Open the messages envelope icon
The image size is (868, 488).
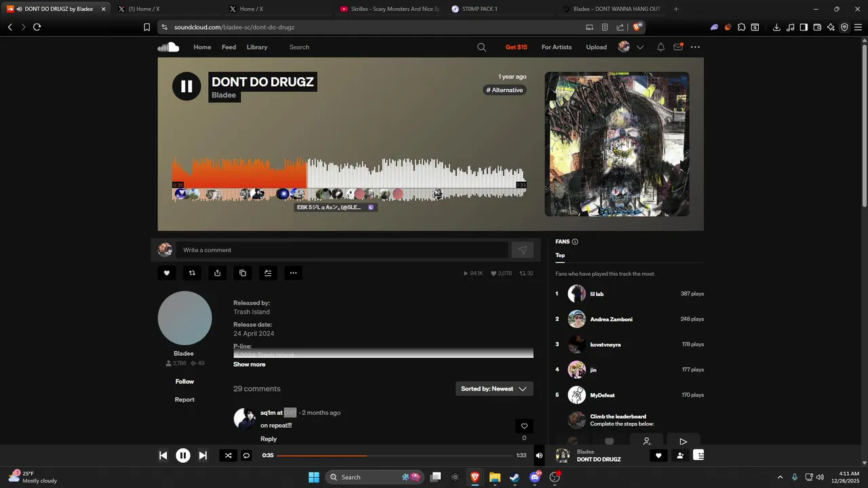click(678, 47)
